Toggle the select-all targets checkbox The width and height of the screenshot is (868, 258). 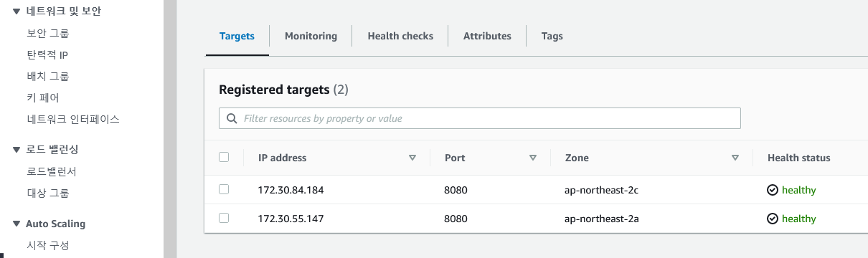pos(224,157)
